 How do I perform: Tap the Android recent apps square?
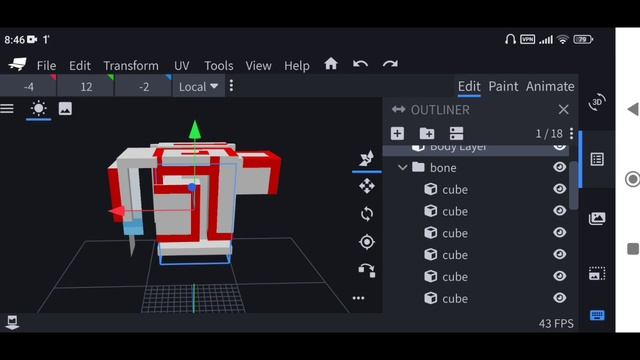coord(633,249)
